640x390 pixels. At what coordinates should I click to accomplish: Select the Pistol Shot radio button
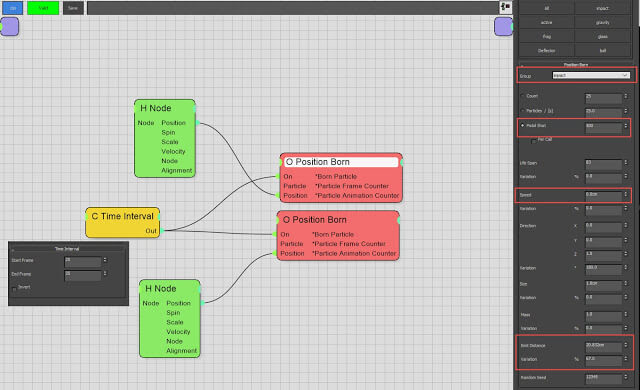pos(522,126)
